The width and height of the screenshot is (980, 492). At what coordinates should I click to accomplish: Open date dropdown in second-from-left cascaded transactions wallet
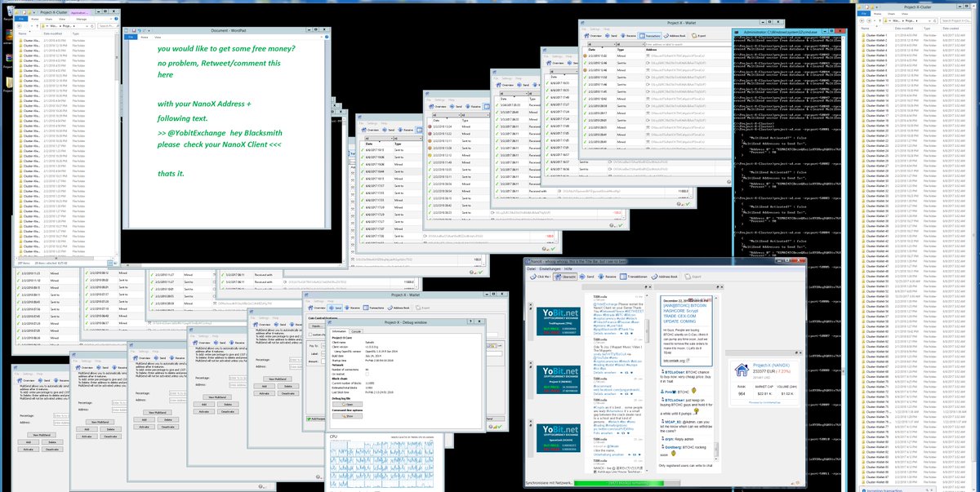click(446, 115)
